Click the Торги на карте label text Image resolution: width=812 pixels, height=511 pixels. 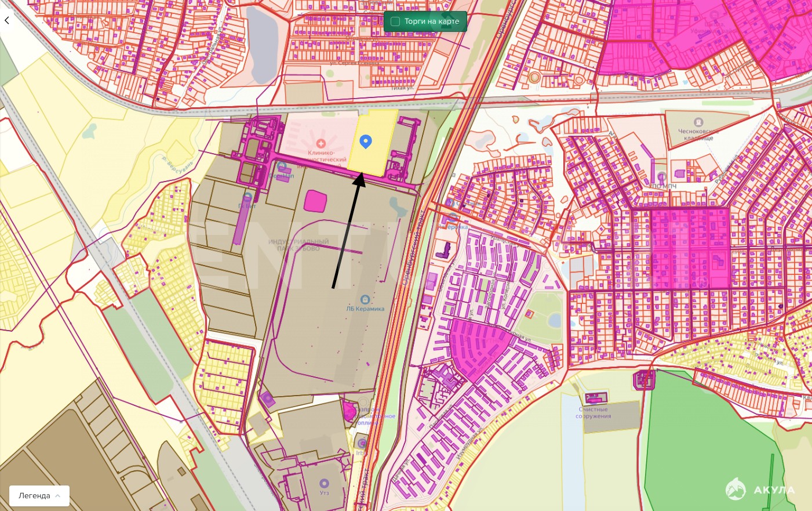pos(431,21)
